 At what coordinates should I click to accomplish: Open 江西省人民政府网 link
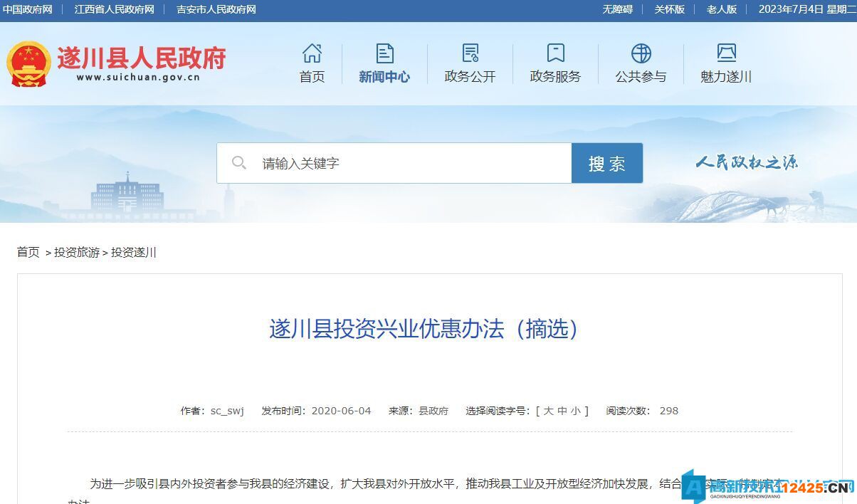point(114,9)
